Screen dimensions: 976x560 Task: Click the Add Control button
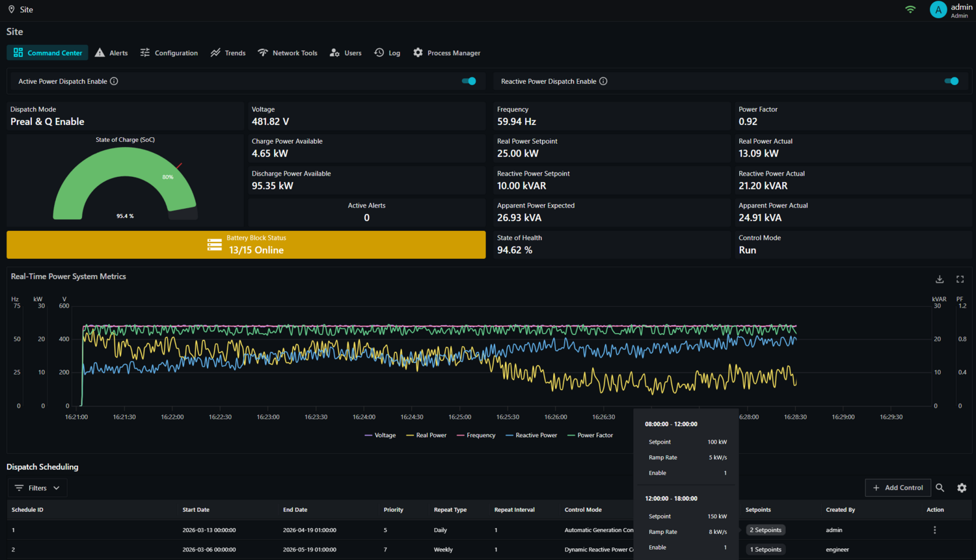point(898,488)
